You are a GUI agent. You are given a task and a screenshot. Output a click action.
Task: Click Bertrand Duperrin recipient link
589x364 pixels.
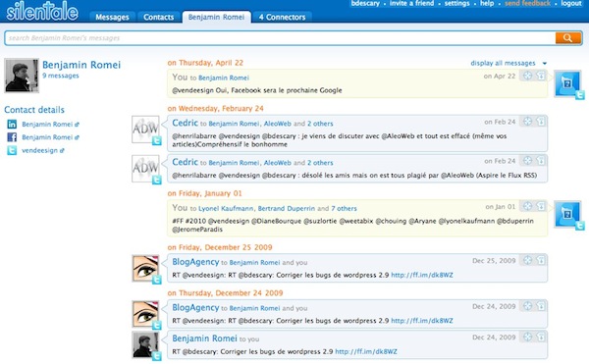point(287,208)
